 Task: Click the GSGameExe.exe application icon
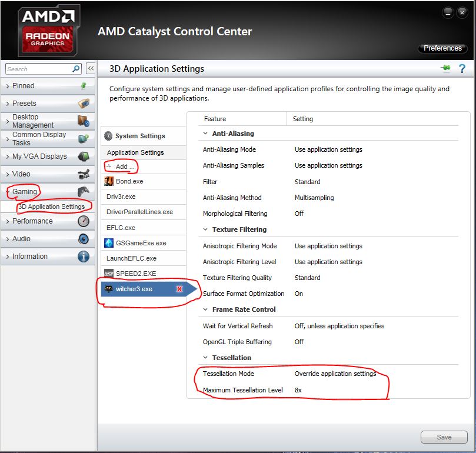point(109,243)
